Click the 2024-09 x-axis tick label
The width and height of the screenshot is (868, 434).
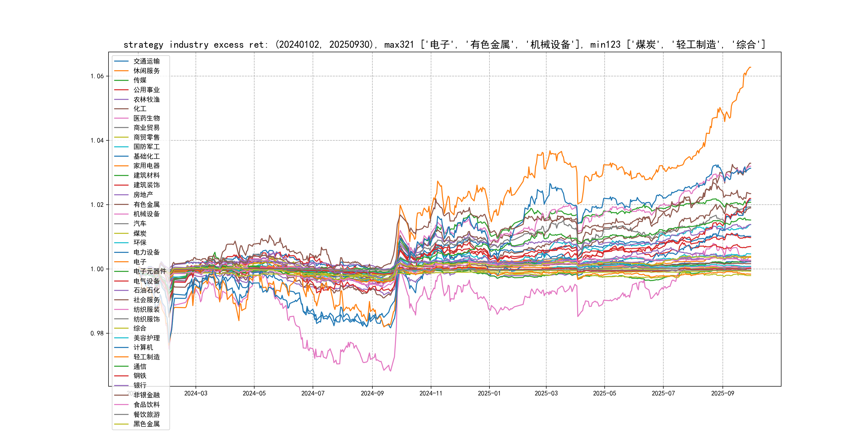click(x=372, y=393)
